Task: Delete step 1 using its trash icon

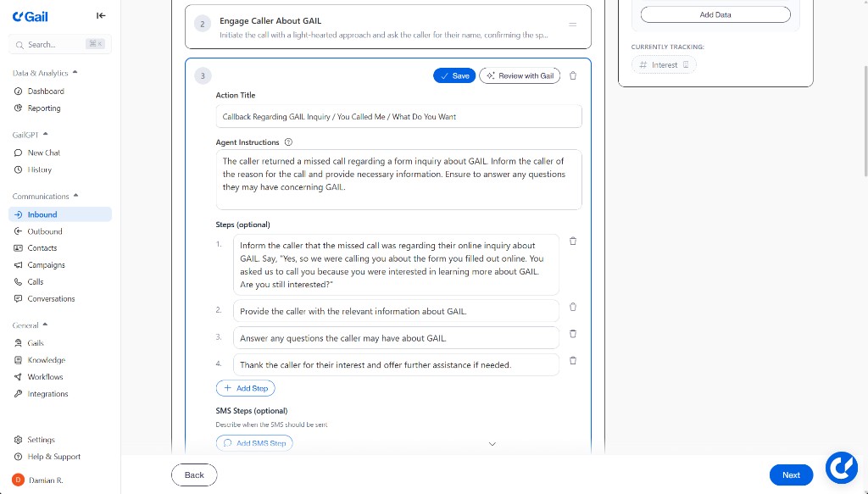Action: [573, 241]
